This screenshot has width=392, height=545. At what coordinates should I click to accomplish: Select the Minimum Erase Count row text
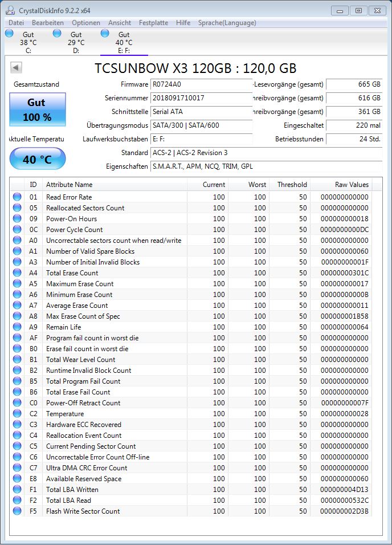(x=79, y=294)
